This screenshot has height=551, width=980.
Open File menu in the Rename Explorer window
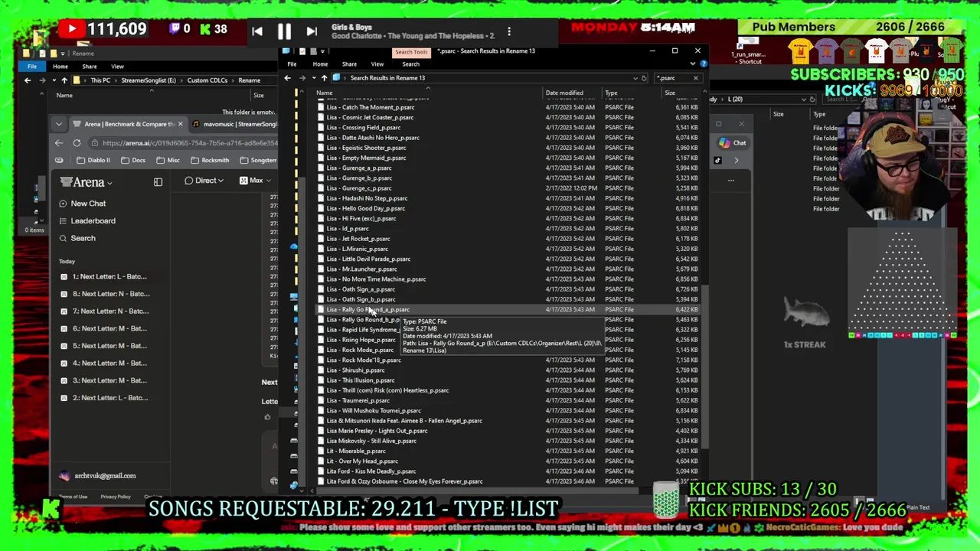tap(32, 67)
